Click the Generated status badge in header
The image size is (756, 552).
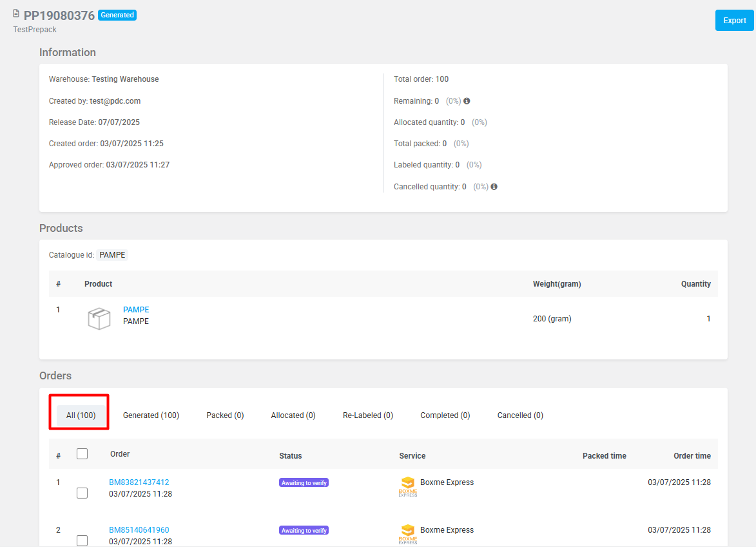pos(117,15)
